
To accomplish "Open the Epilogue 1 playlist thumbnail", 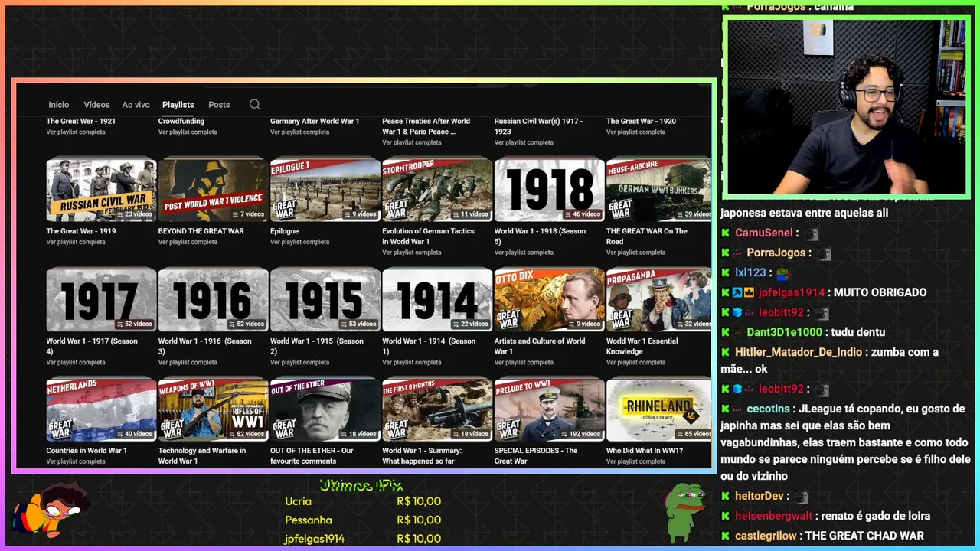I will 325,190.
